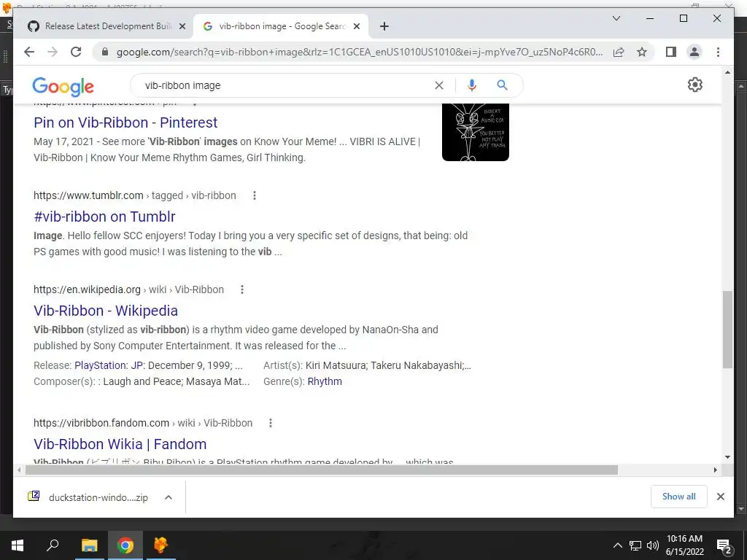This screenshot has height=560, width=747.
Task: Close the vib-ribbon image search tab
Action: pos(356,26)
